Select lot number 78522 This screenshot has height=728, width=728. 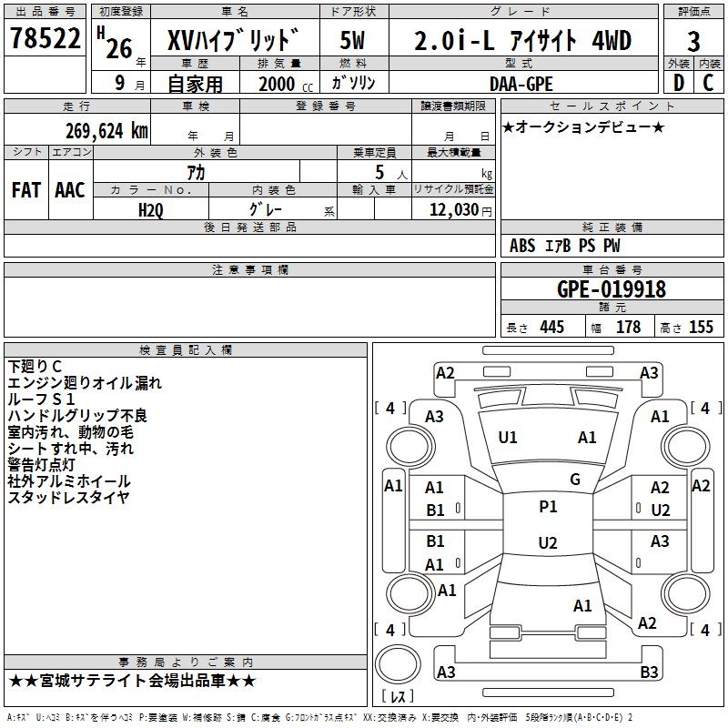click(45, 38)
